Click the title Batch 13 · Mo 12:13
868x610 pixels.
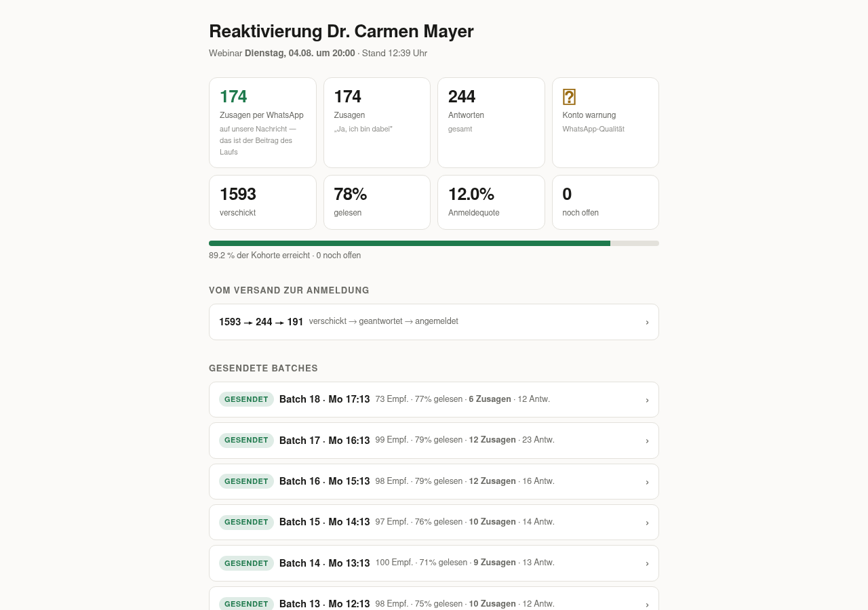coord(324,604)
